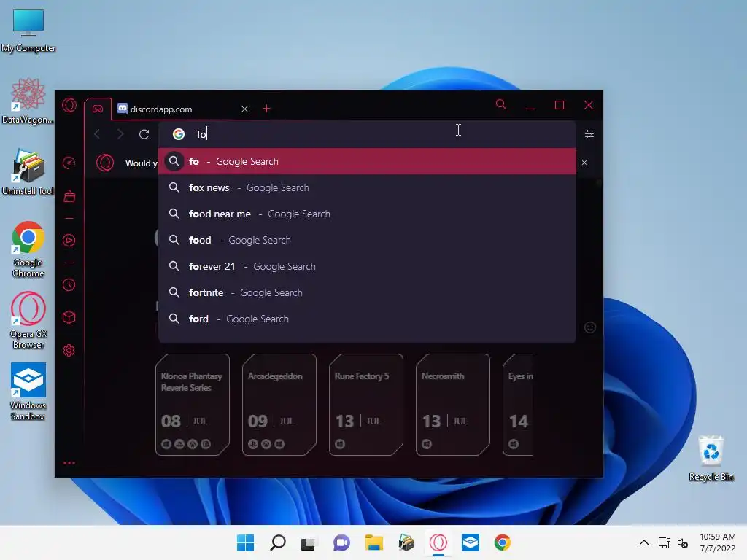This screenshot has width=747, height=560.
Task: Open a new tab with plus button
Action: point(266,109)
